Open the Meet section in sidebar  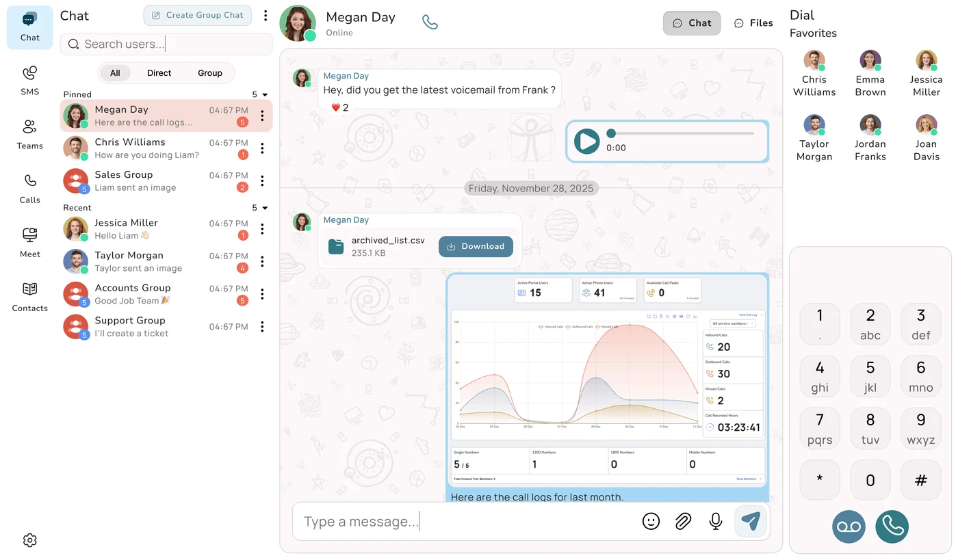click(30, 243)
